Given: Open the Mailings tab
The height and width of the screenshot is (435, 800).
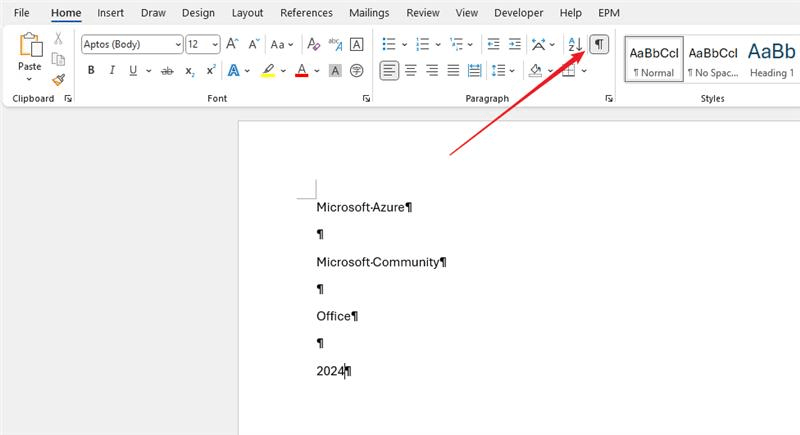Looking at the screenshot, I should click(369, 13).
